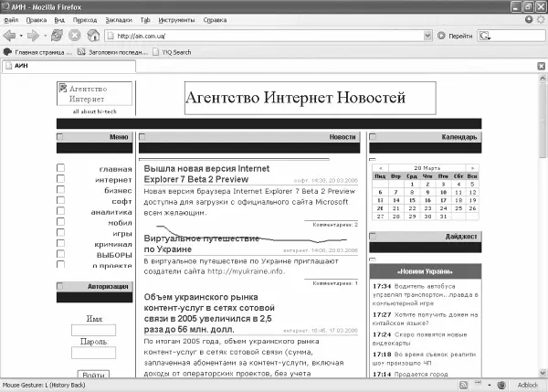Go to next month in calendar
The height and width of the screenshot is (392, 548).
pyautogui.click(x=472, y=169)
